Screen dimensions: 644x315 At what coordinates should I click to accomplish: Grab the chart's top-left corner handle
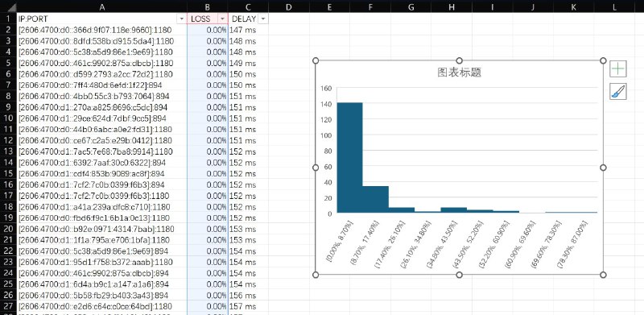[316, 60]
